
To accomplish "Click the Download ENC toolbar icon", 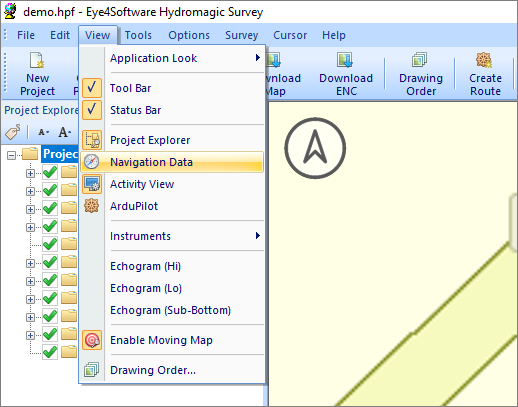I will click(345, 60).
